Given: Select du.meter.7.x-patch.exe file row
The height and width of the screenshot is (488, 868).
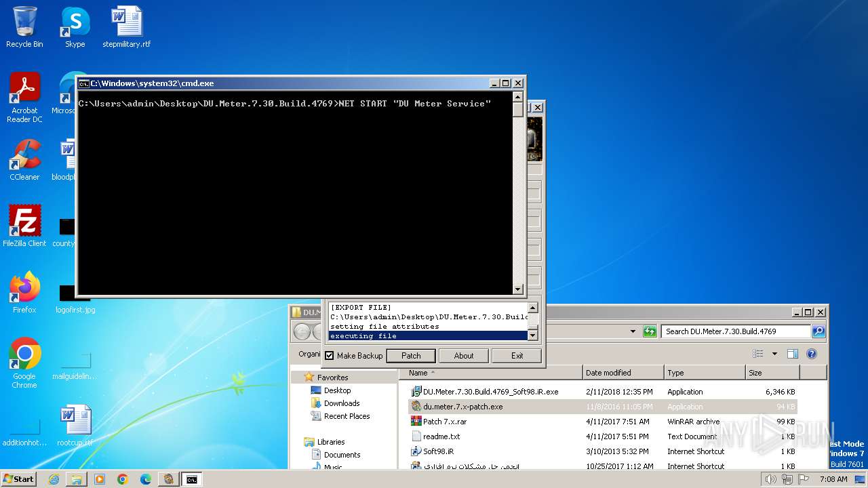Looking at the screenshot, I should (x=604, y=407).
